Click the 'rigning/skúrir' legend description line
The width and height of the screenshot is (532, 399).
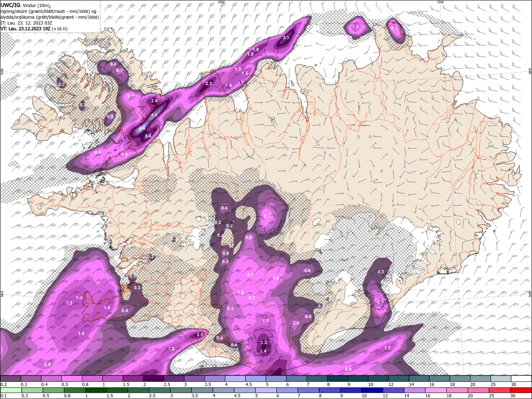[49, 11]
